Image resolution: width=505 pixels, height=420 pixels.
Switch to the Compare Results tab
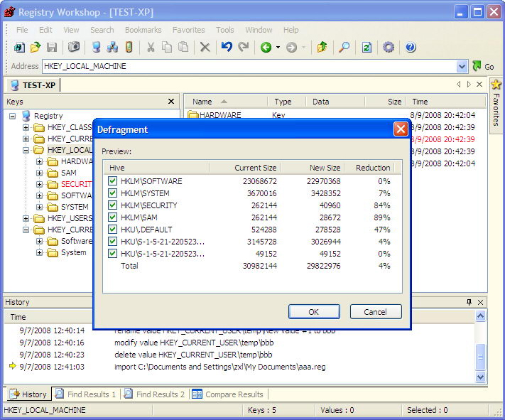[227, 394]
